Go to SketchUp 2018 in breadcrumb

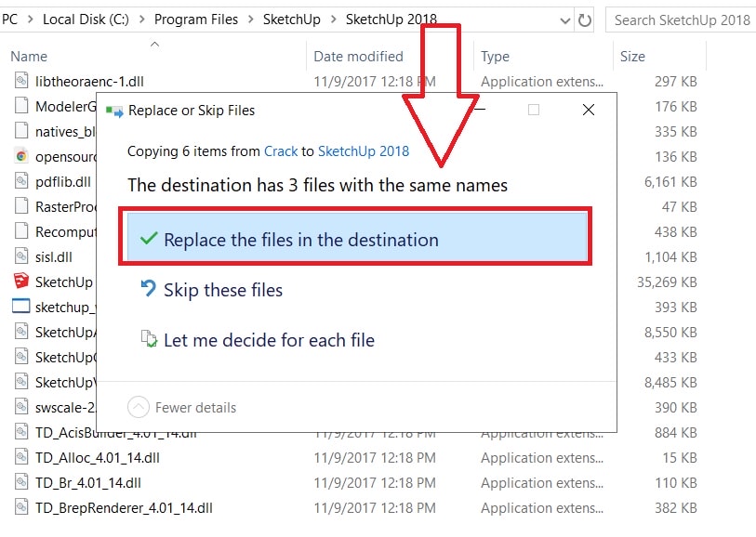point(391,20)
